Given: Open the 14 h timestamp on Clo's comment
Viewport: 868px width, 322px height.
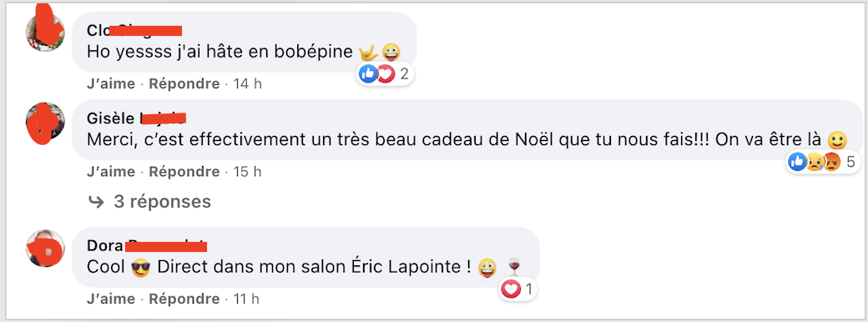Looking at the screenshot, I should [x=247, y=84].
